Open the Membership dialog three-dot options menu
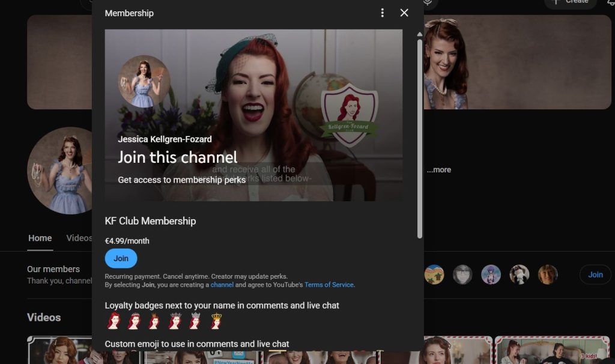 pos(382,13)
